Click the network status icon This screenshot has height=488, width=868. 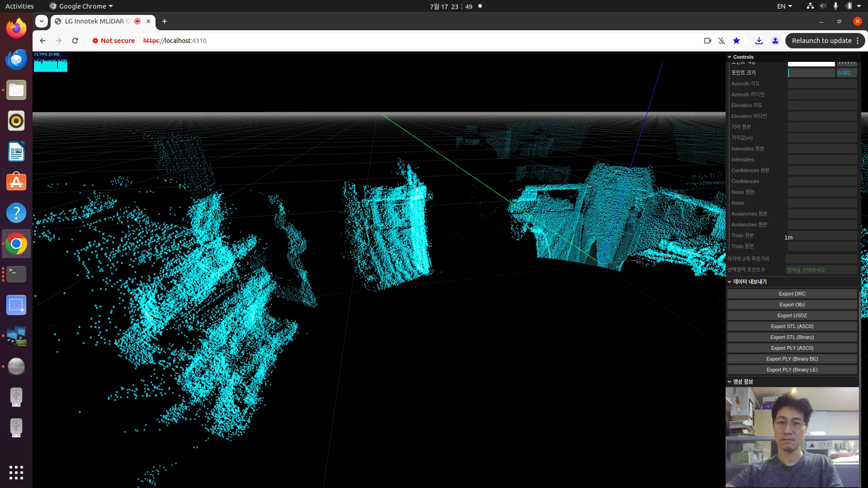coord(810,6)
